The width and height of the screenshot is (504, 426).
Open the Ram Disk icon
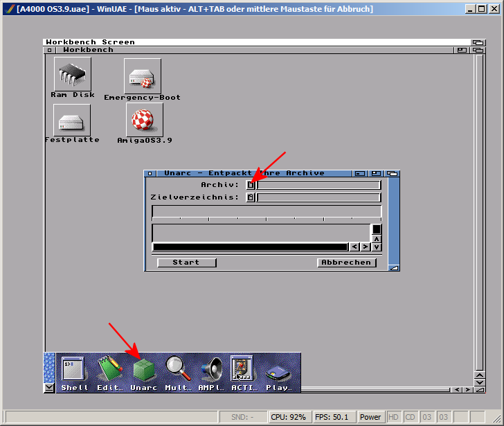(x=73, y=74)
